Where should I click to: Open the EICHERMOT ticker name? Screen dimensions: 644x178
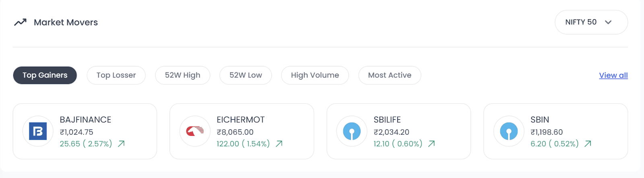[x=240, y=120]
